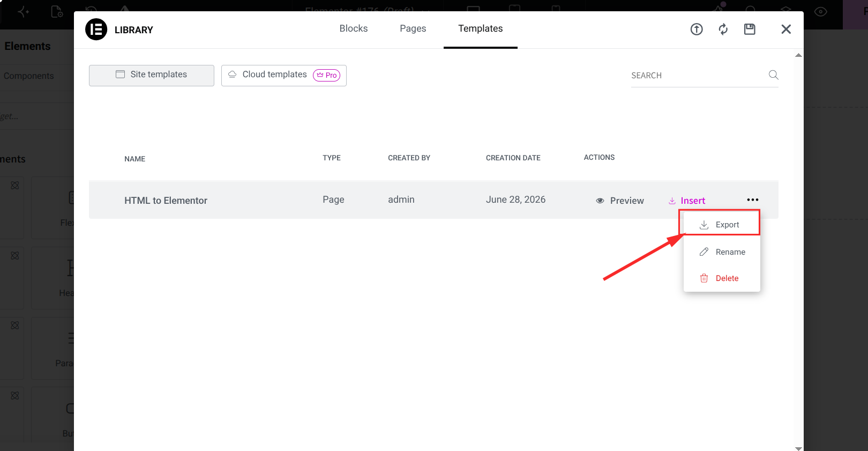Switch to the Pages tab

tap(413, 28)
